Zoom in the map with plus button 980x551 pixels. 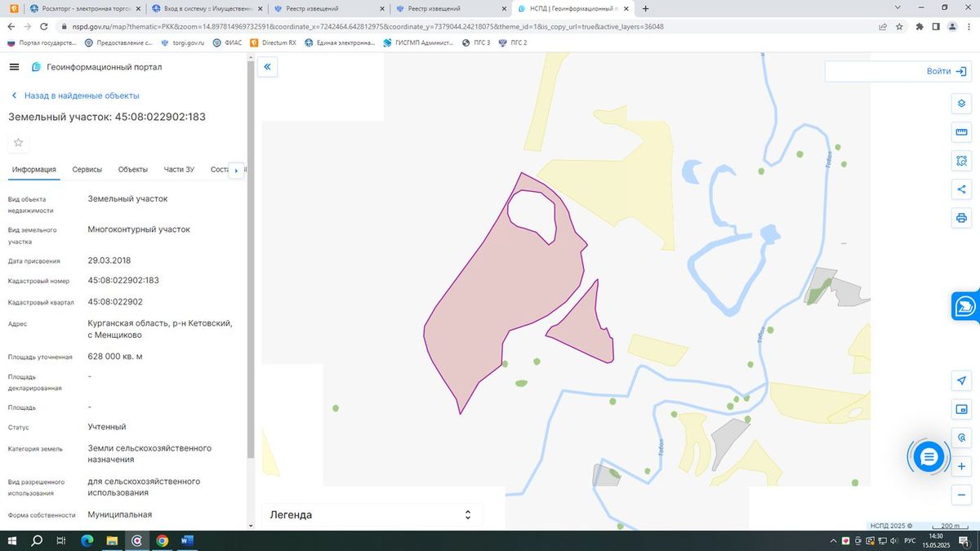pos(961,466)
